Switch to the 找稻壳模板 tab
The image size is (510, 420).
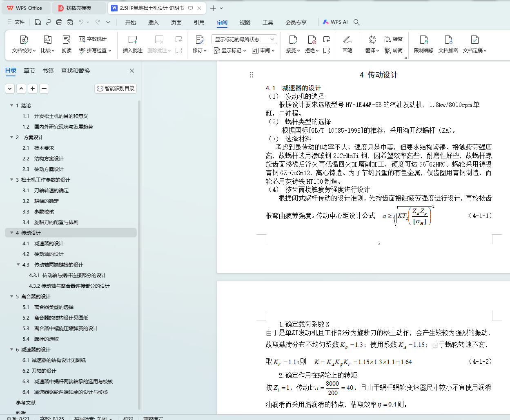(x=79, y=8)
